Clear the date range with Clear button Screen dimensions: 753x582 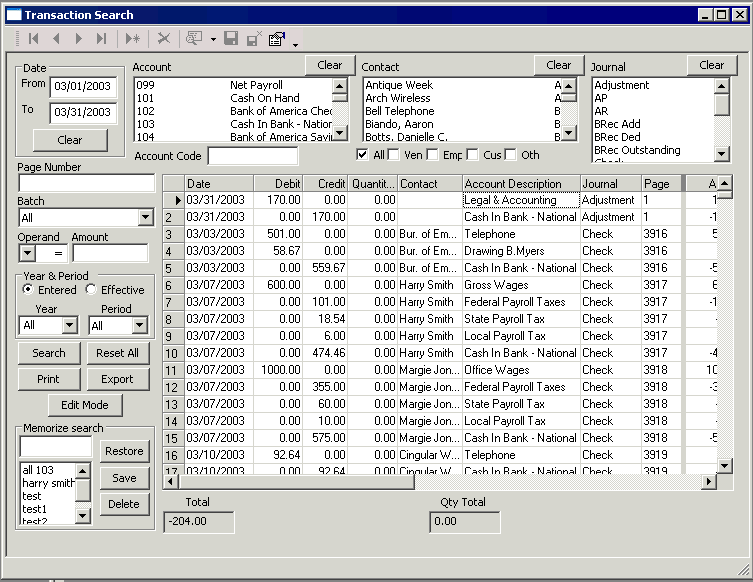pyautogui.click(x=70, y=140)
